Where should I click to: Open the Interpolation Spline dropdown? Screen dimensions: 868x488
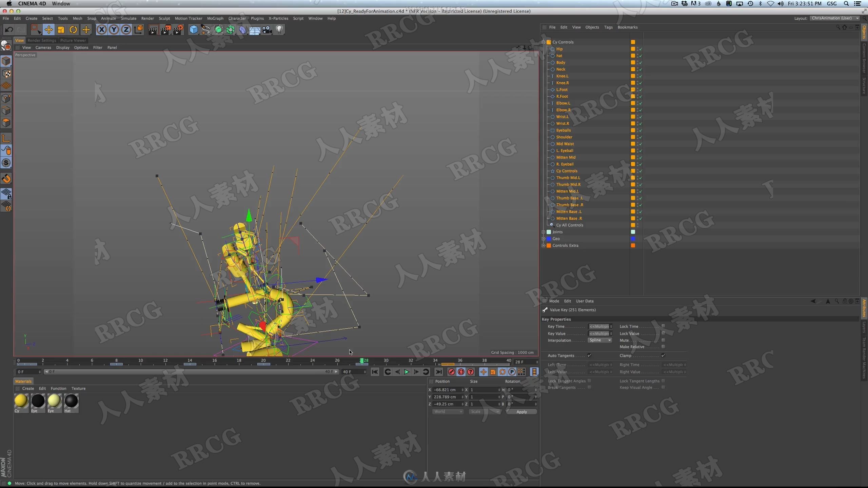point(600,340)
